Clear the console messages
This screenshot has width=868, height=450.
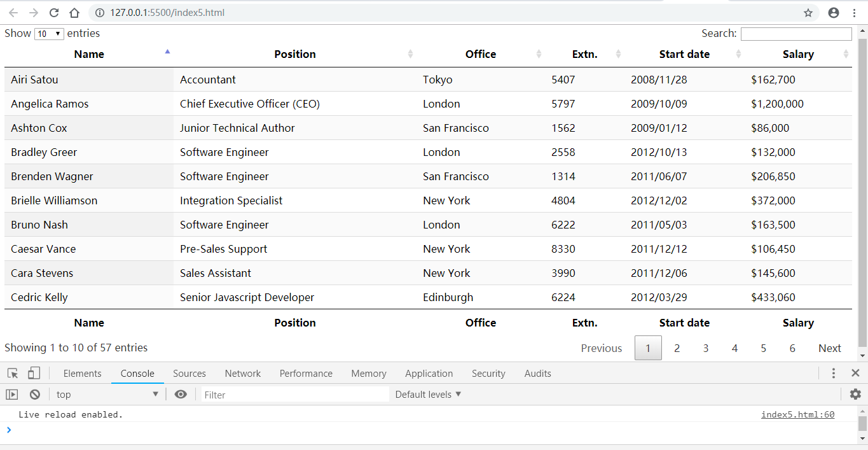pyautogui.click(x=35, y=394)
